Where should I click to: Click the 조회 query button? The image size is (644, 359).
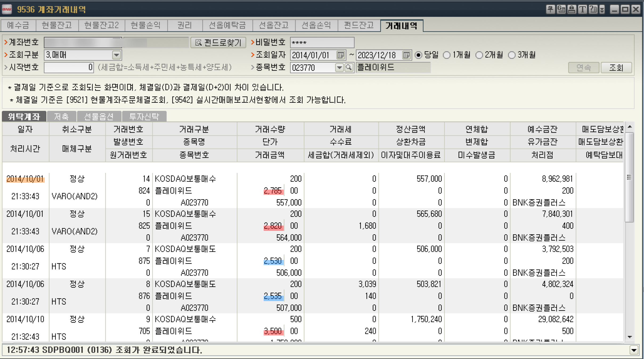point(616,68)
